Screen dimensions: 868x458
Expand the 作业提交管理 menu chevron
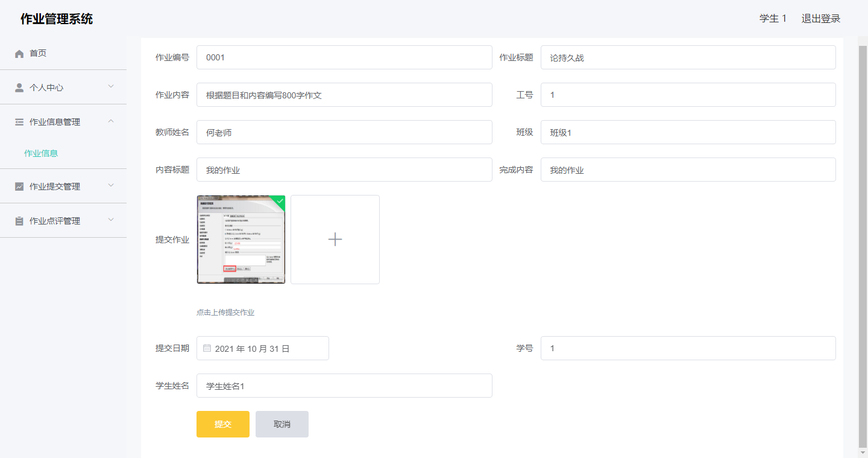[x=111, y=185]
